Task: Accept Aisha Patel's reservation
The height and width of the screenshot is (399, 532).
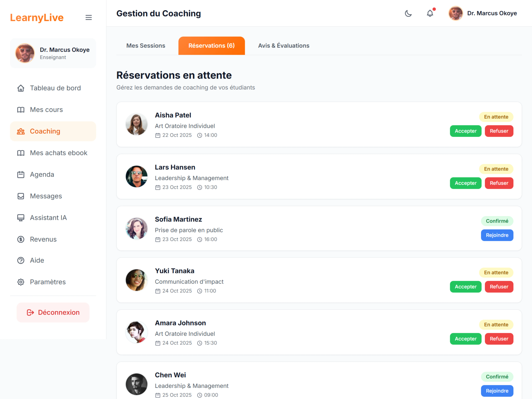Action: (x=465, y=131)
